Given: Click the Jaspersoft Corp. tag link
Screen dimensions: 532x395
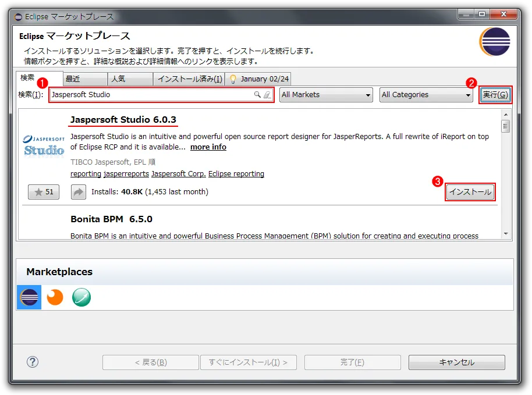Looking at the screenshot, I should click(x=179, y=173).
